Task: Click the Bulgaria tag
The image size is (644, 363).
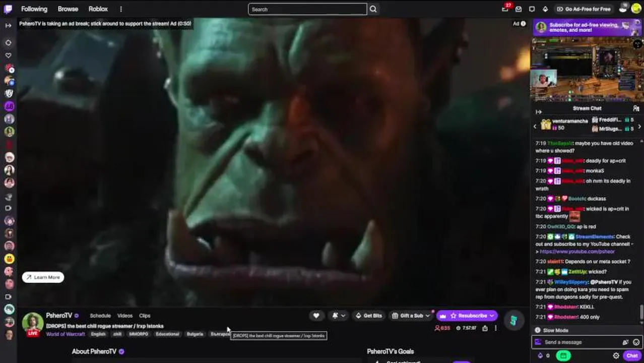Action: [195, 334]
